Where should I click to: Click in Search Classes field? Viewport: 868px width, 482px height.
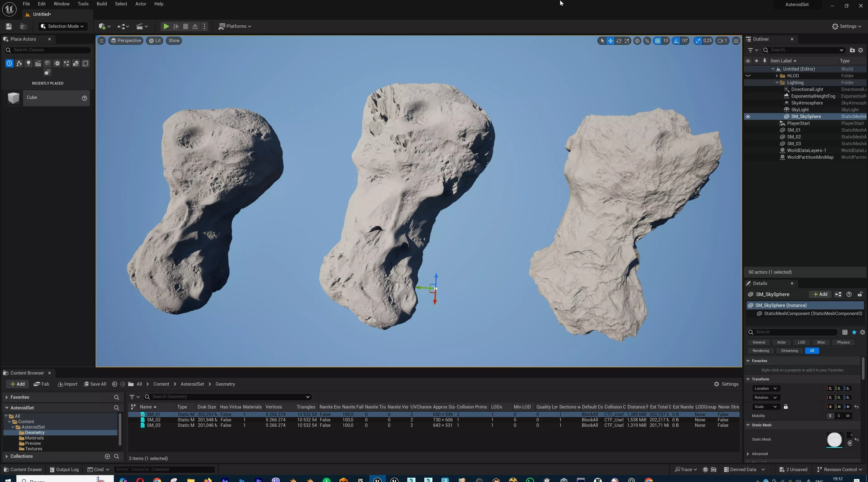[48, 50]
